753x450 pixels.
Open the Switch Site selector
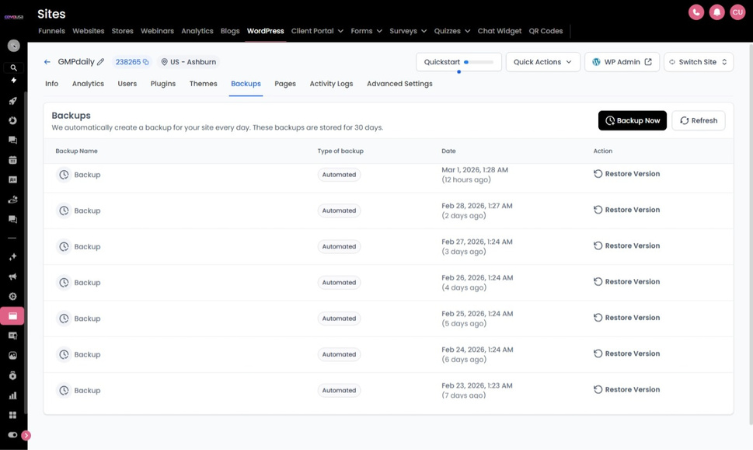(x=698, y=62)
